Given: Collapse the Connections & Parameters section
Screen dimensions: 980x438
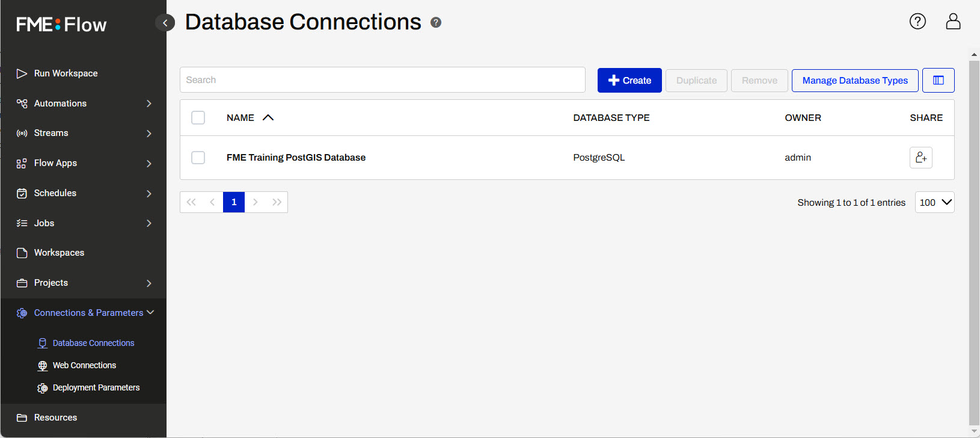Looking at the screenshot, I should click(x=150, y=312).
